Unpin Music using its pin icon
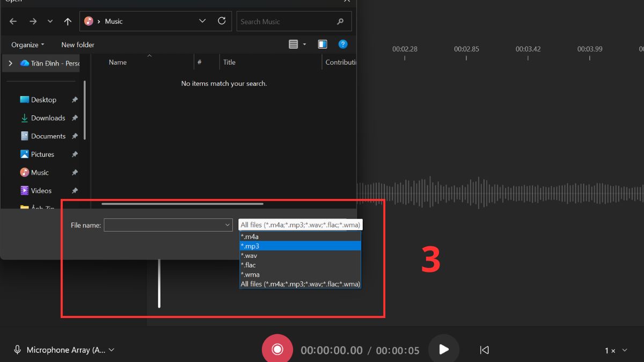This screenshot has width=644, height=362. tap(75, 173)
